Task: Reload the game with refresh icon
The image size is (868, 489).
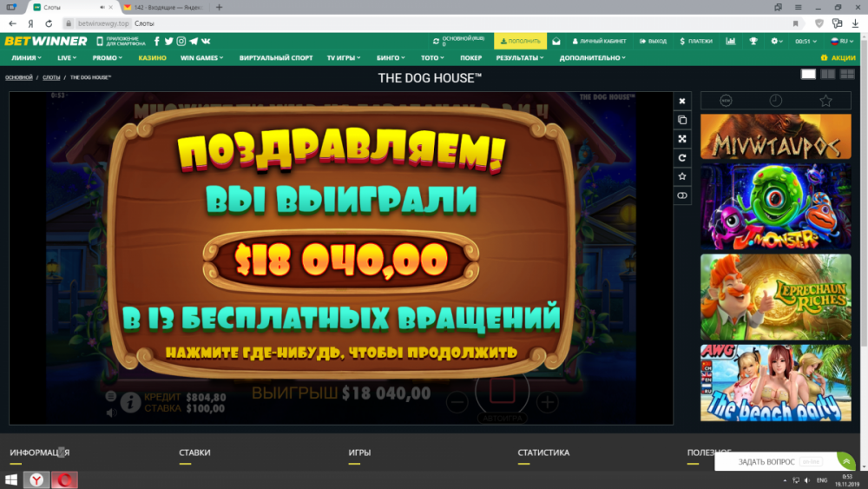Action: pyautogui.click(x=682, y=158)
